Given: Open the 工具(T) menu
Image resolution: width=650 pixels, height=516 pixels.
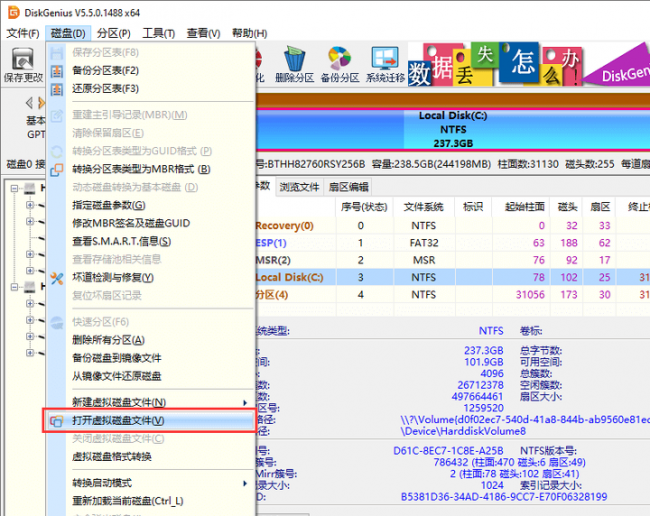Looking at the screenshot, I should pos(158,33).
